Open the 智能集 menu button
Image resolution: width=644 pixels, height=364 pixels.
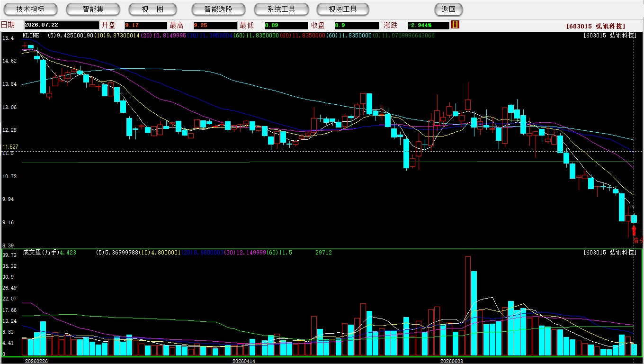pyautogui.click(x=93, y=9)
